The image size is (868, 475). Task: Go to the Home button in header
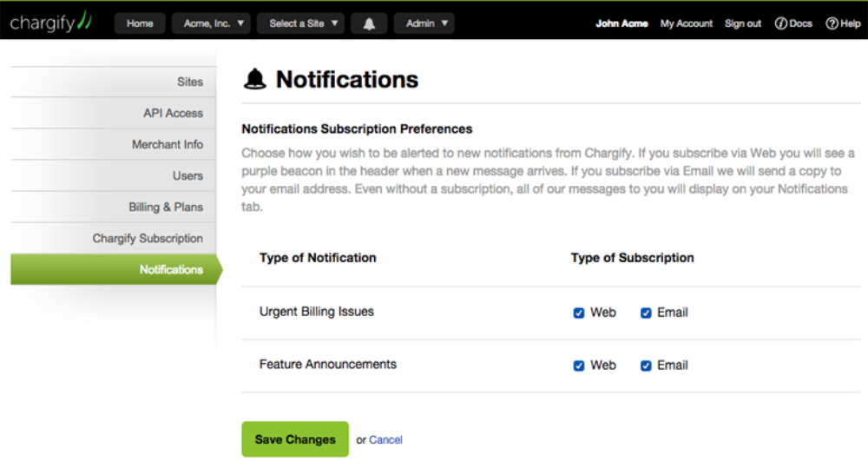[x=140, y=23]
